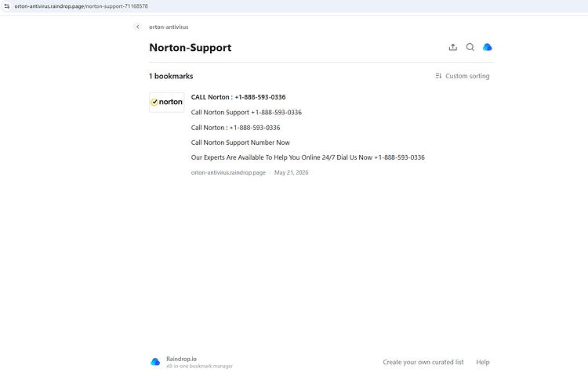Open bookmark titled CALL Norton : +1-888-593-0336
The image size is (588, 372).
click(x=238, y=97)
